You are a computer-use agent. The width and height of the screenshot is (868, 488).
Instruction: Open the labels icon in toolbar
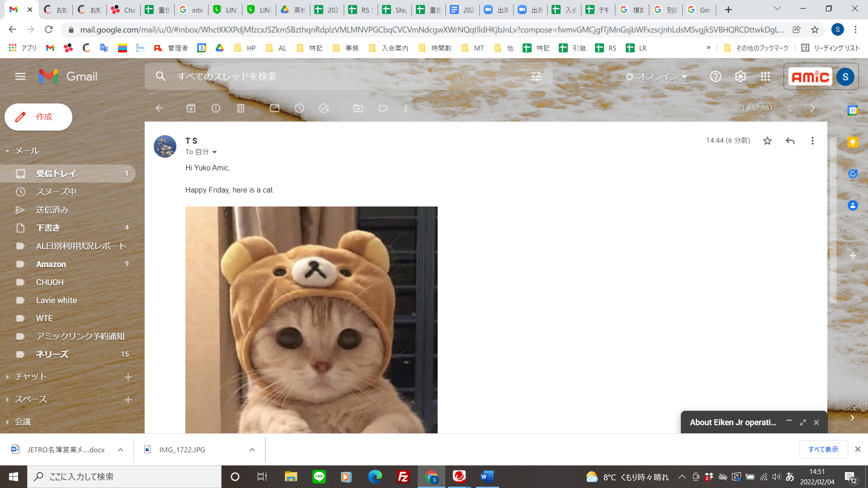383,108
